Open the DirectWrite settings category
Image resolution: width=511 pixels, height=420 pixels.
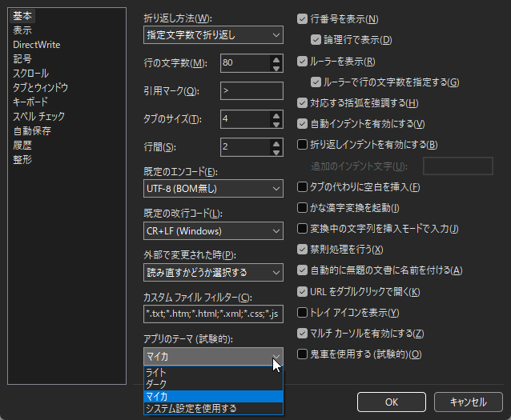(x=37, y=45)
